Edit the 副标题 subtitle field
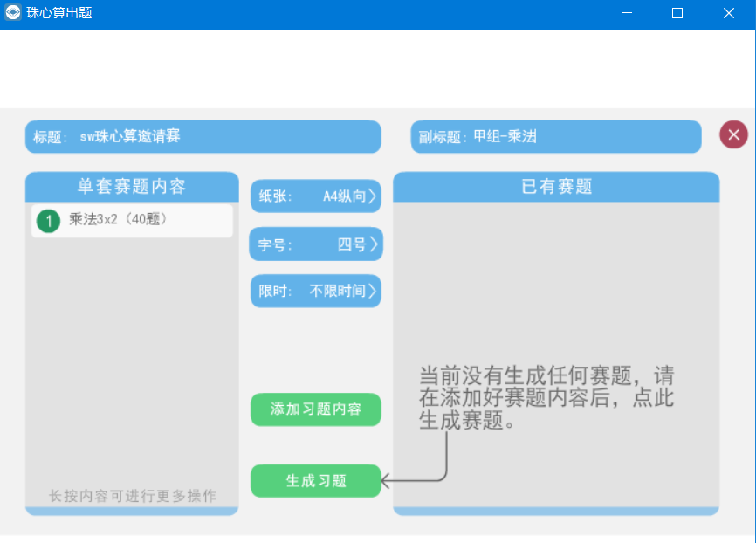The height and width of the screenshot is (543, 756). [556, 136]
